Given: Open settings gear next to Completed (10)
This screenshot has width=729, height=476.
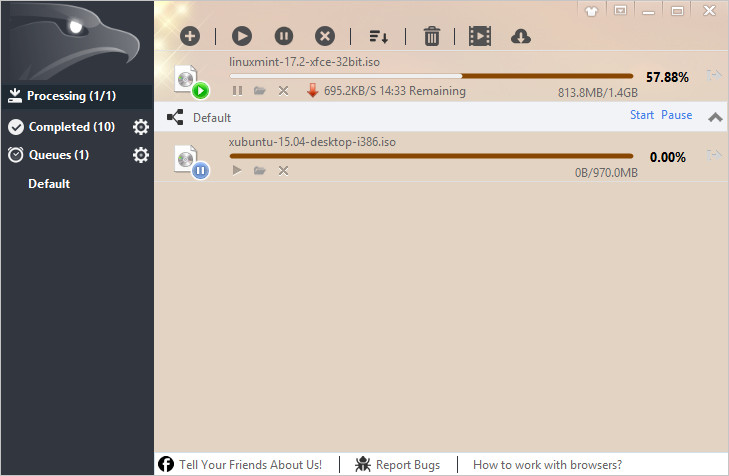Looking at the screenshot, I should tap(140, 127).
